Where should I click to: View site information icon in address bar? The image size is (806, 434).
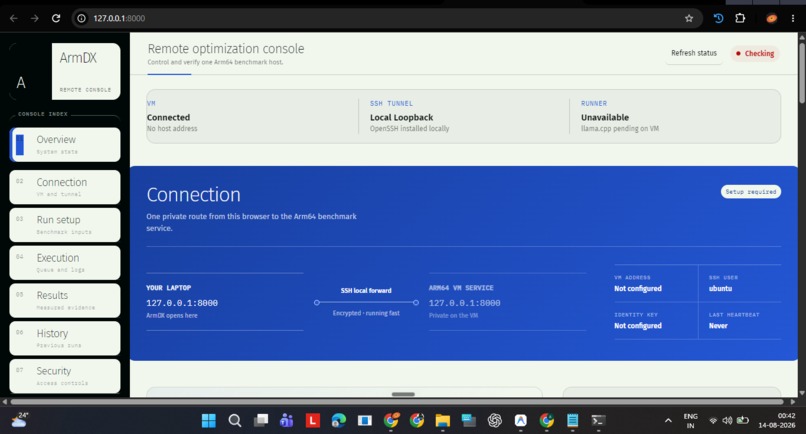pos(81,19)
